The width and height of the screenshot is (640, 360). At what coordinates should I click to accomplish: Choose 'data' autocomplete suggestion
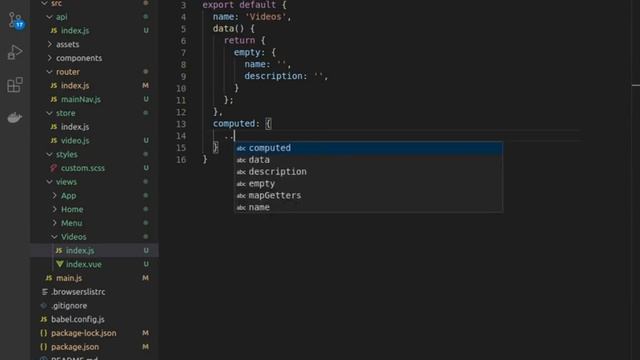pyautogui.click(x=369, y=160)
